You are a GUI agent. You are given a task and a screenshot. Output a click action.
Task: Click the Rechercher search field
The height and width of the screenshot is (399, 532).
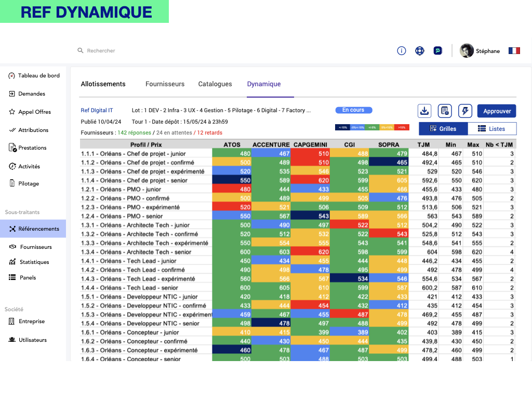101,50
